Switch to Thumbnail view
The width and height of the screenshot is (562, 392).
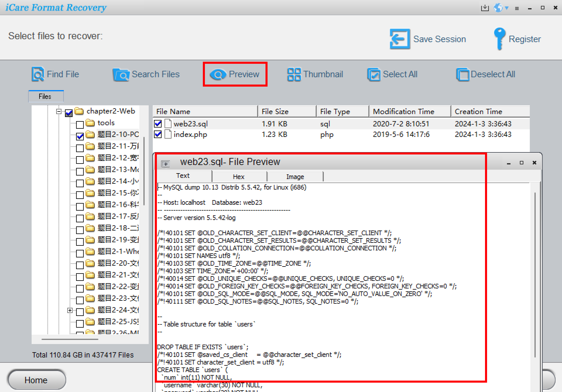click(315, 74)
